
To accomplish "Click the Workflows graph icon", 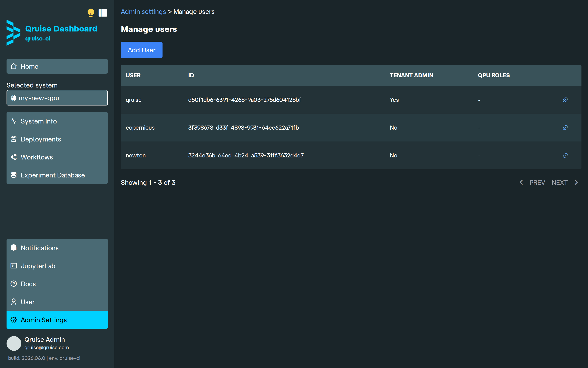I will pos(14,157).
